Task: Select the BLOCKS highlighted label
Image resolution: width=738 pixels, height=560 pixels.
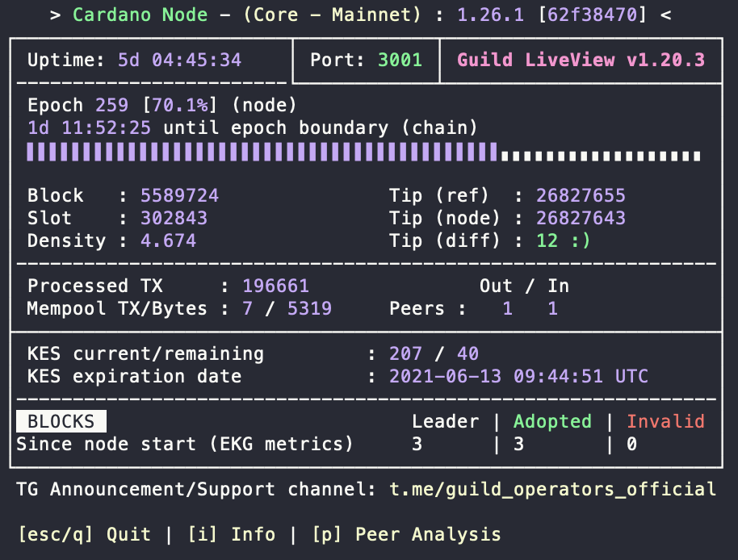Action: coord(61,421)
